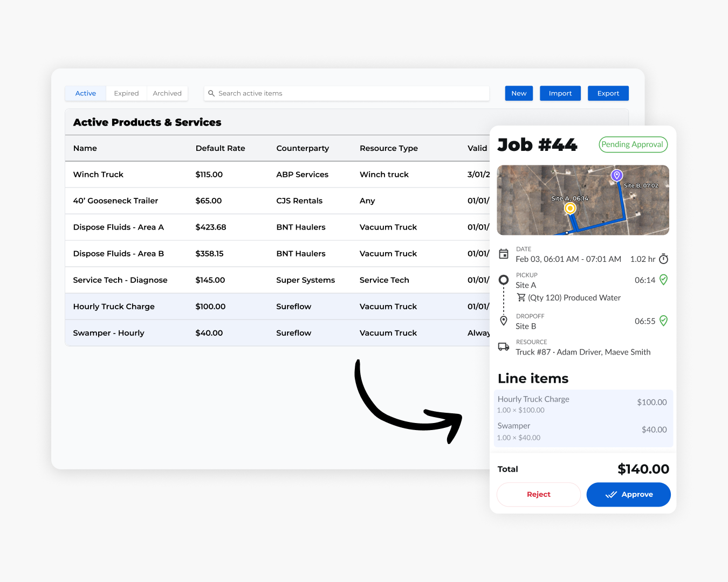
Task: Click ABP Services counterparty cell
Action: pyautogui.click(x=302, y=175)
